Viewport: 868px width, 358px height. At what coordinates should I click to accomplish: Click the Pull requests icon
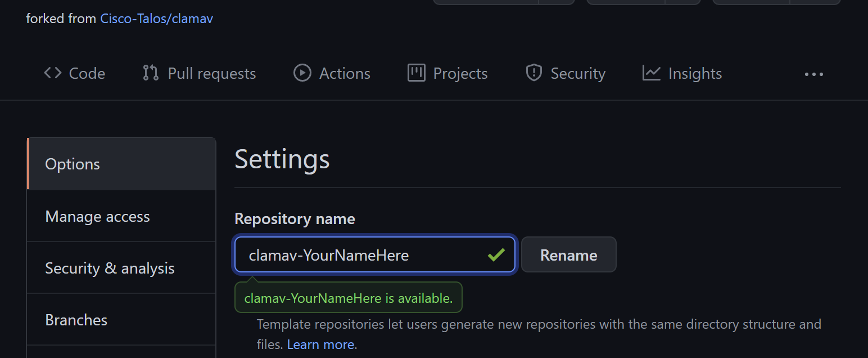(150, 73)
